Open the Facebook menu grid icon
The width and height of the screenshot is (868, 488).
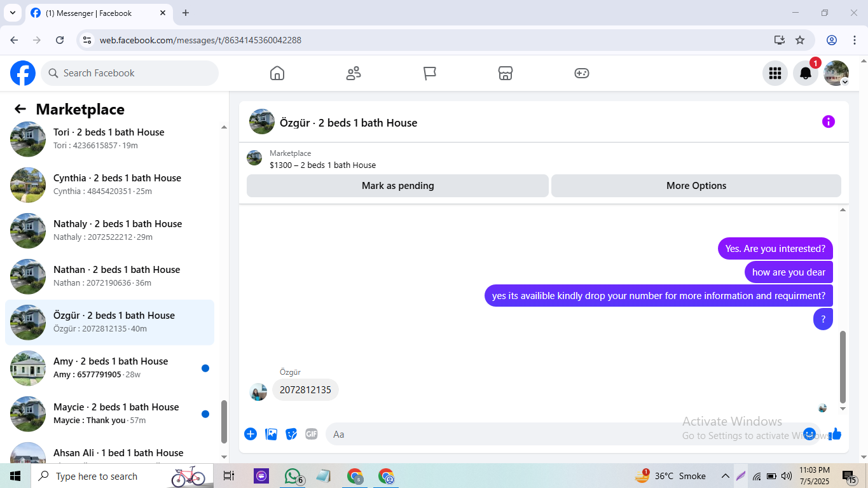[x=775, y=73]
